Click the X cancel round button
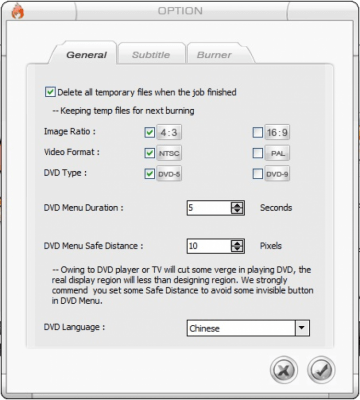 pos(284,370)
